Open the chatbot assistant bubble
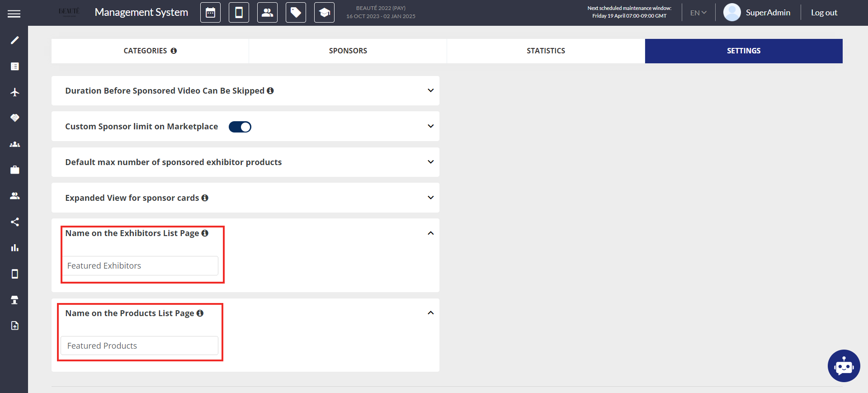The image size is (868, 393). (x=844, y=366)
